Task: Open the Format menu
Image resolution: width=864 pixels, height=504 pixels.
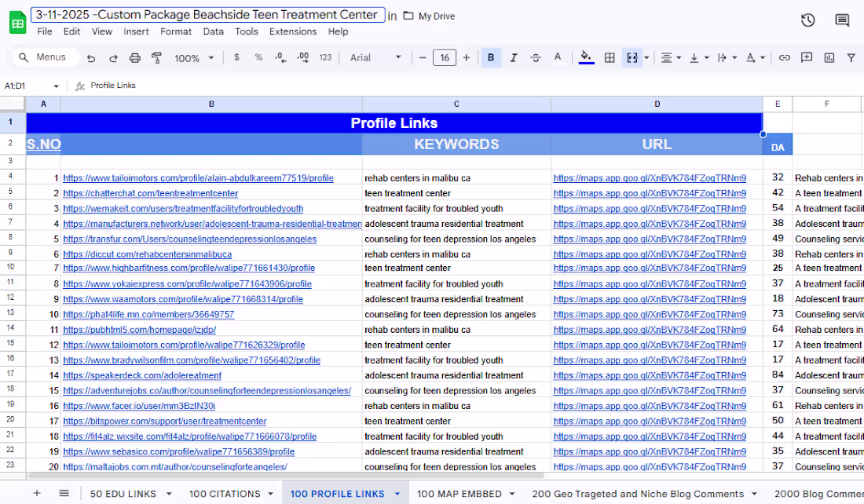Action: 176,31
